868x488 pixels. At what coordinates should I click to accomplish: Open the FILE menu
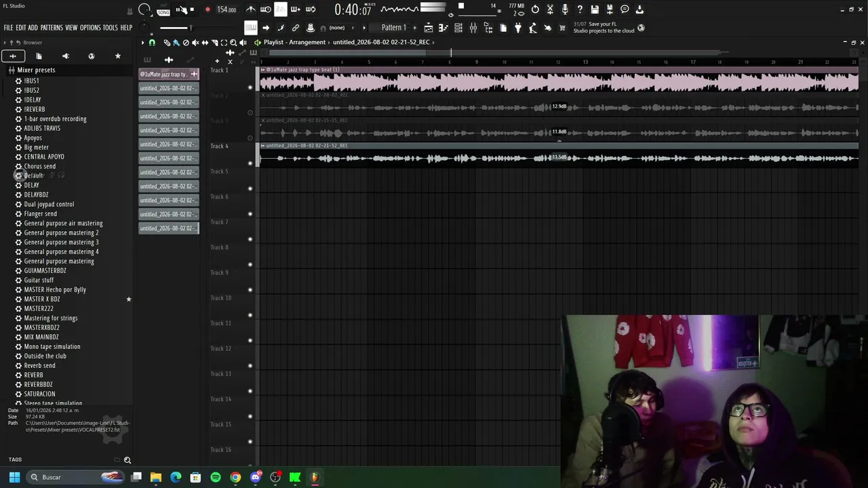point(8,28)
